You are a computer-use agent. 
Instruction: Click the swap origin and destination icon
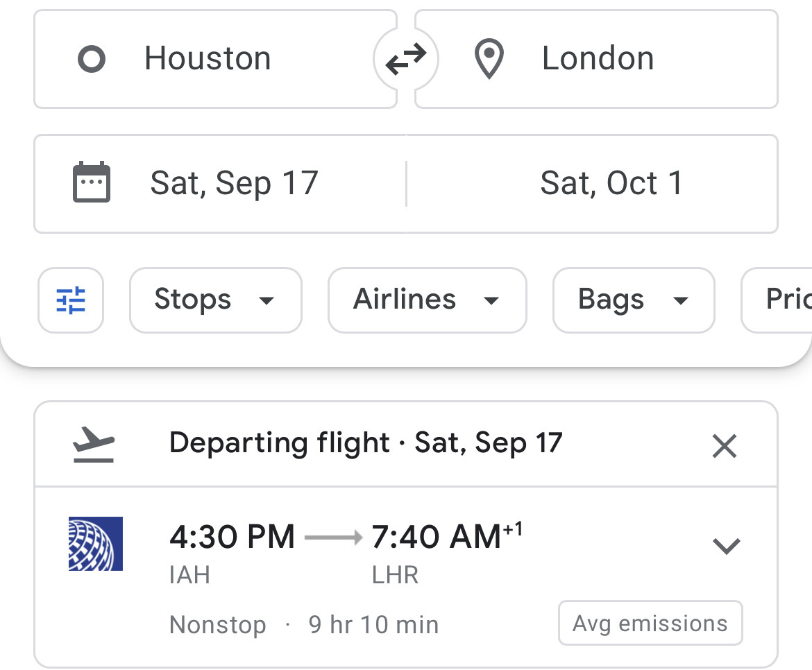pos(406,60)
